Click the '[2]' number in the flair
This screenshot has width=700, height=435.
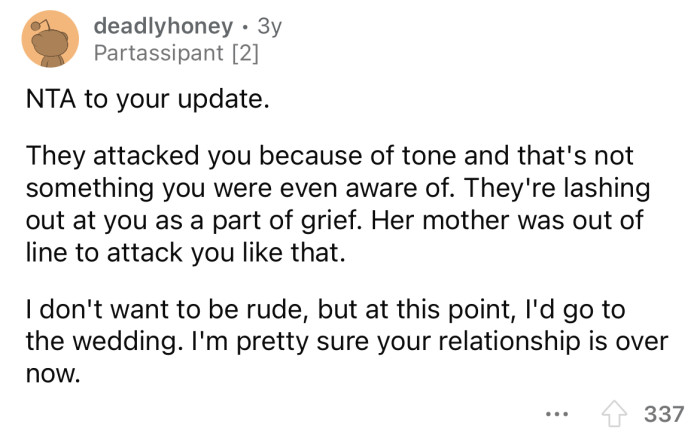[x=246, y=54]
